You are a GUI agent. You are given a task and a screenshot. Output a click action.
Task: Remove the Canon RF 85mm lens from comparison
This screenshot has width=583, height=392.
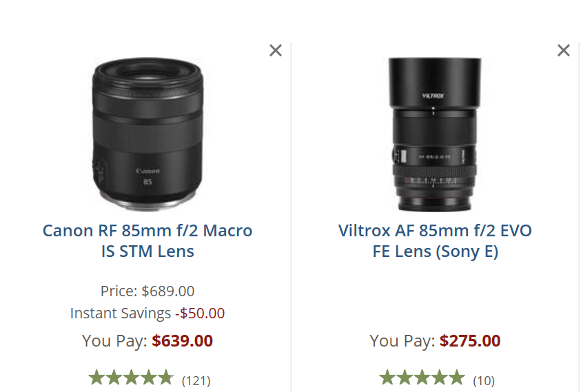[x=276, y=50]
